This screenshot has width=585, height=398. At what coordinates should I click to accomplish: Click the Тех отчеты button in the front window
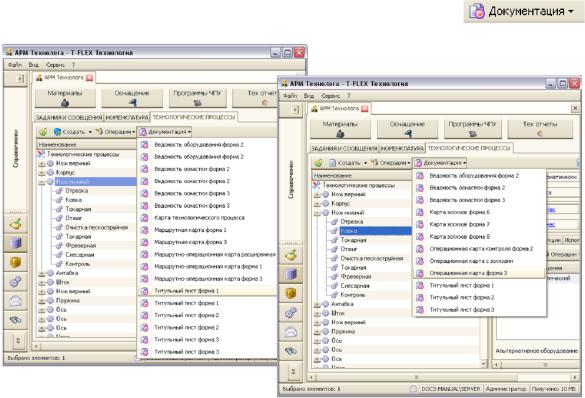[x=540, y=129]
